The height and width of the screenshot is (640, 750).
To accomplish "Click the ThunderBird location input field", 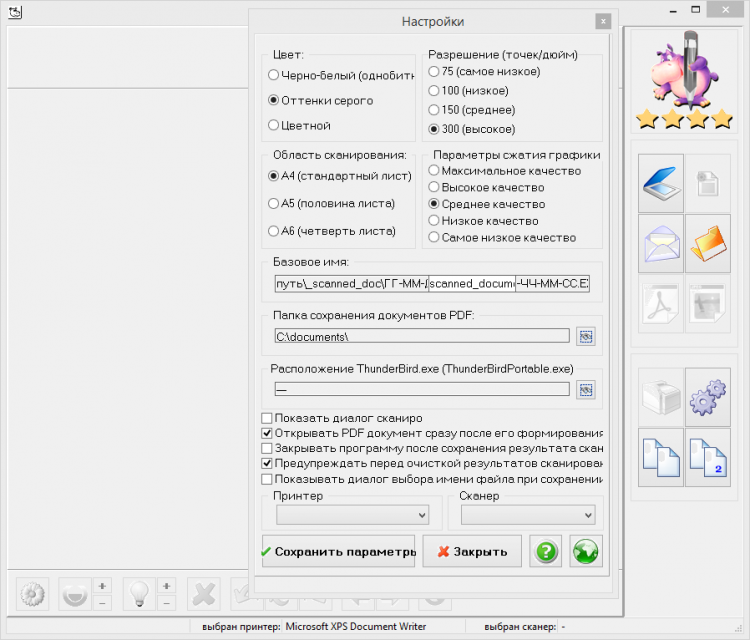I will coord(422,389).
